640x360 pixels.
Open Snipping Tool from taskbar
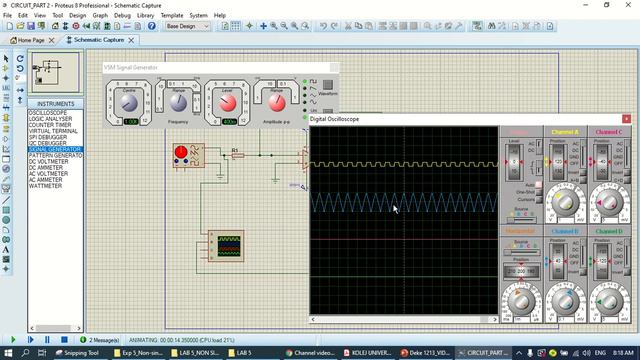[x=77, y=353]
